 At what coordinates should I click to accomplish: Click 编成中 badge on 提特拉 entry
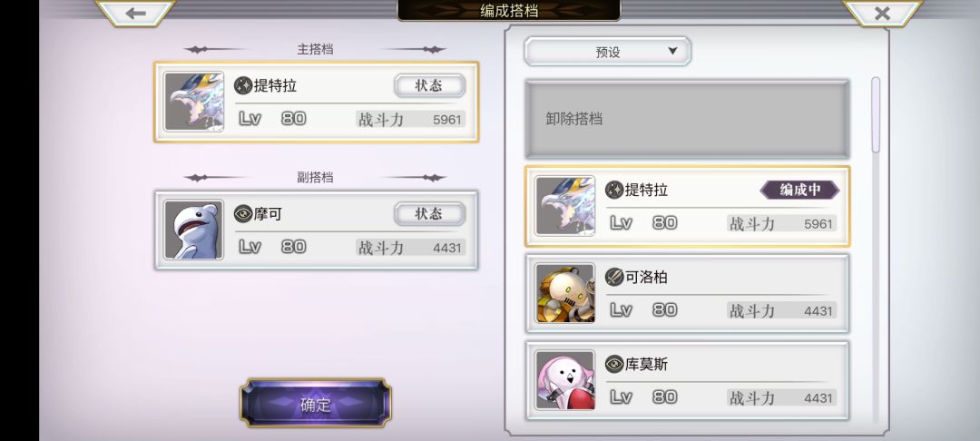pos(799,190)
